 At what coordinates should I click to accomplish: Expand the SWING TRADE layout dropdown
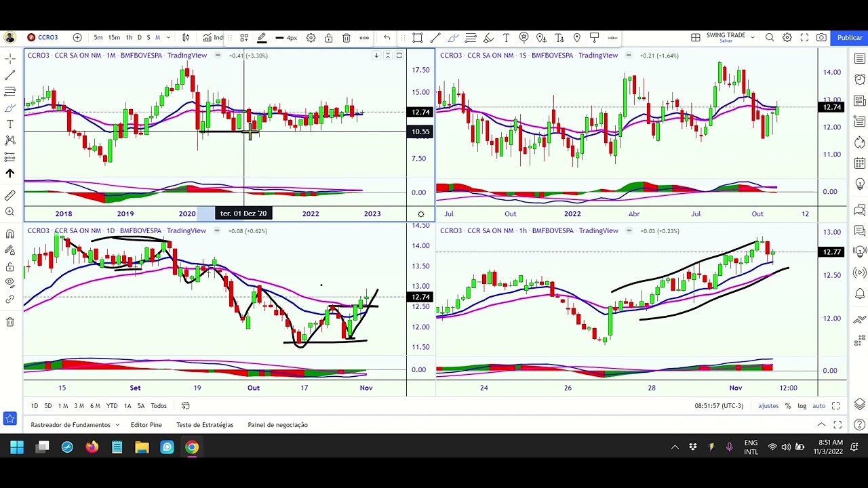753,37
